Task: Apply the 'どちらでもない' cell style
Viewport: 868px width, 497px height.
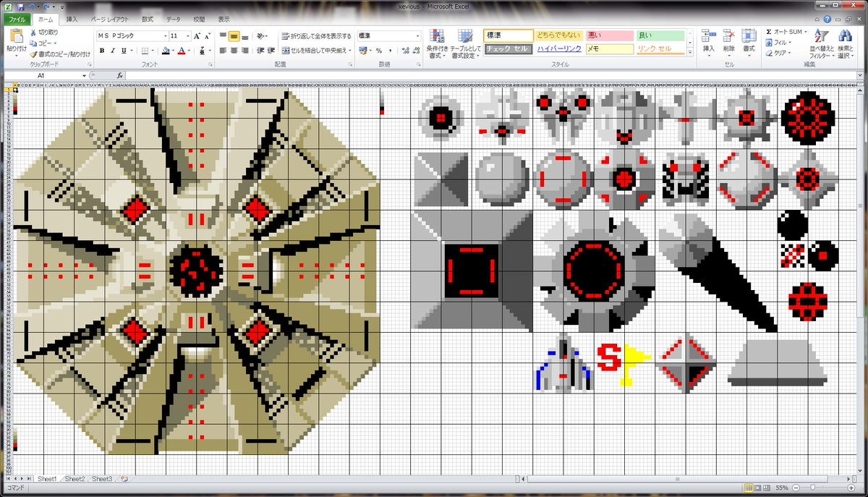Action: (558, 35)
